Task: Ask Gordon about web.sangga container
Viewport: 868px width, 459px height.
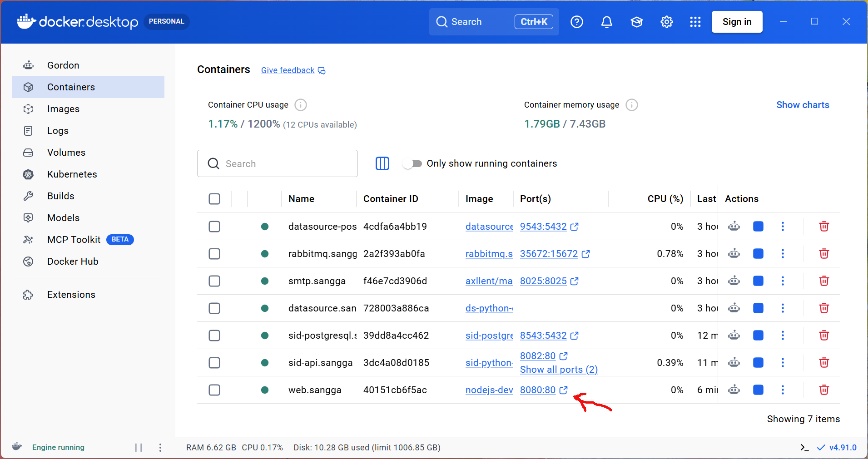Action: 734,390
